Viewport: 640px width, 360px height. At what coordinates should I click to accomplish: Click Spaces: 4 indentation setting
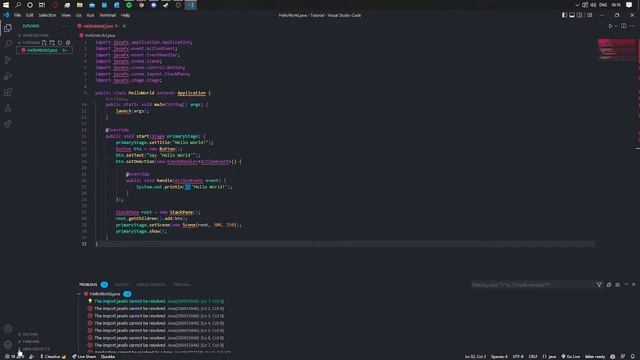[499, 357]
